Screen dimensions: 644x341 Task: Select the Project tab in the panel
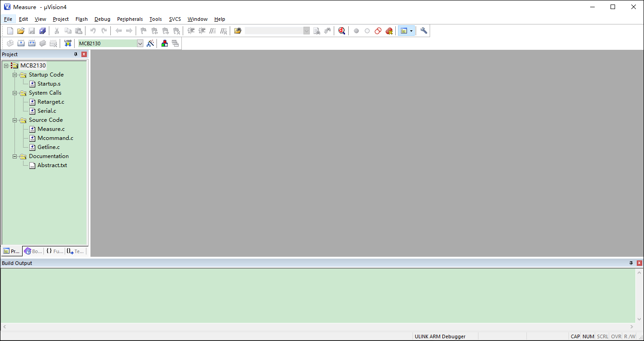[12, 251]
